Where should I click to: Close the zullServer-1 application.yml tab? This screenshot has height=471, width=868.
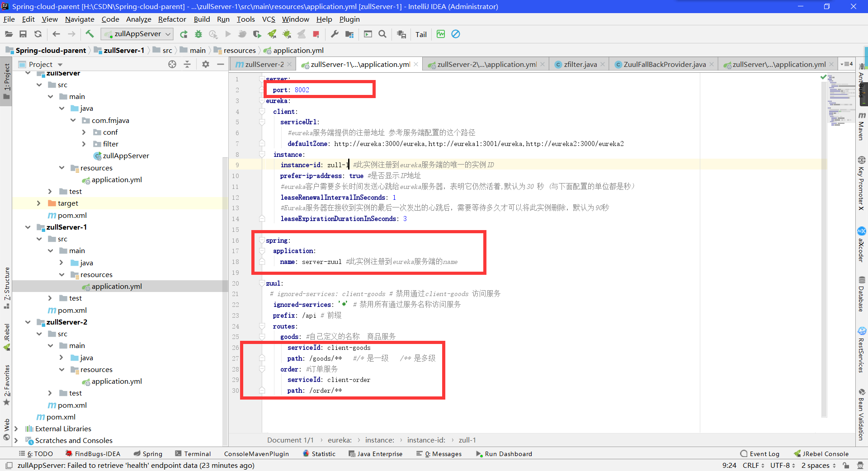[416, 64]
